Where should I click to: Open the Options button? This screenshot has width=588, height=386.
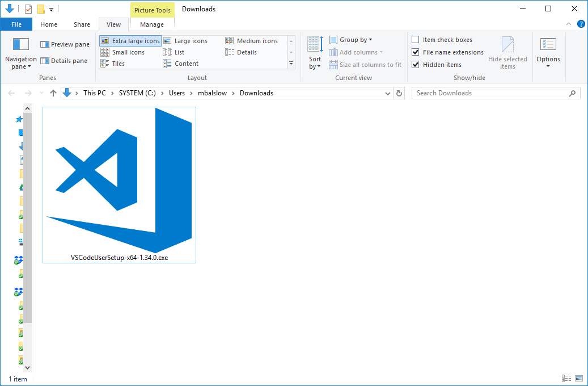pos(548,55)
